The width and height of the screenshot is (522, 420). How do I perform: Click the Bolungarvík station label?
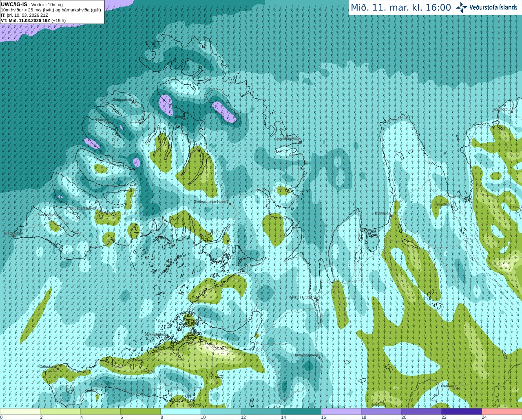coord(122,99)
